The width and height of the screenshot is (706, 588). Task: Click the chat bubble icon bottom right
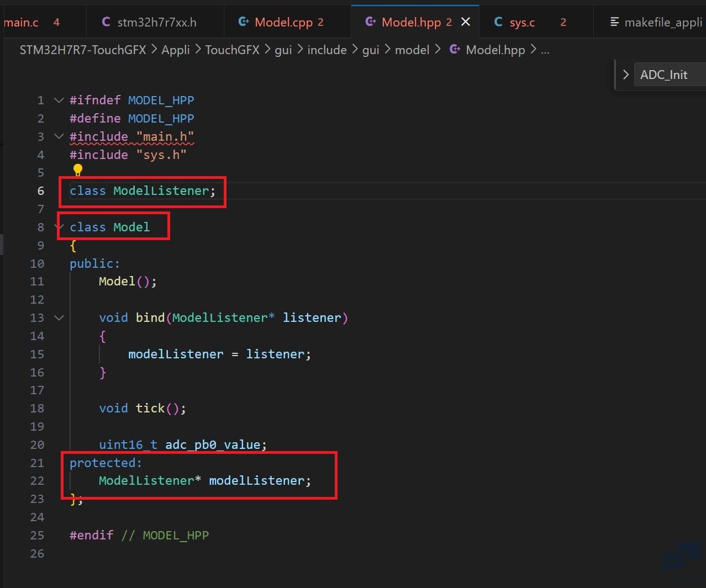(683, 558)
